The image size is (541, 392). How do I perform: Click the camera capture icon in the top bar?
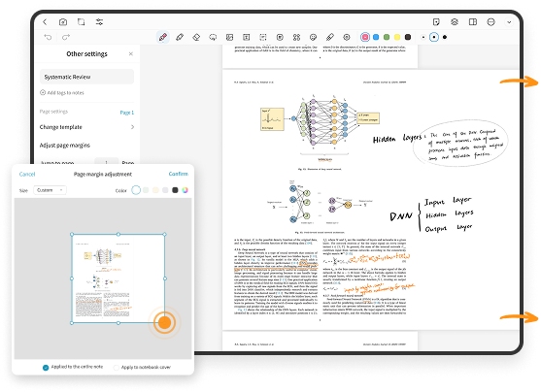63,22
